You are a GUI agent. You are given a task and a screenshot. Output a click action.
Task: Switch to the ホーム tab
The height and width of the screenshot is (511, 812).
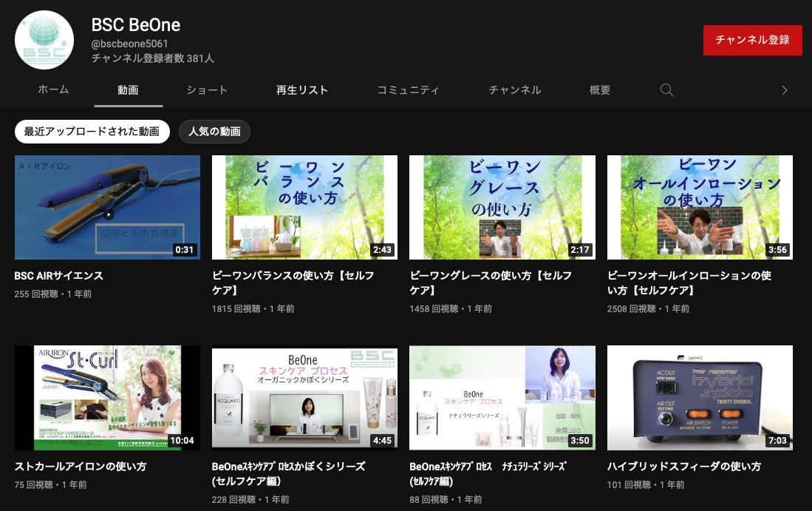[53, 90]
